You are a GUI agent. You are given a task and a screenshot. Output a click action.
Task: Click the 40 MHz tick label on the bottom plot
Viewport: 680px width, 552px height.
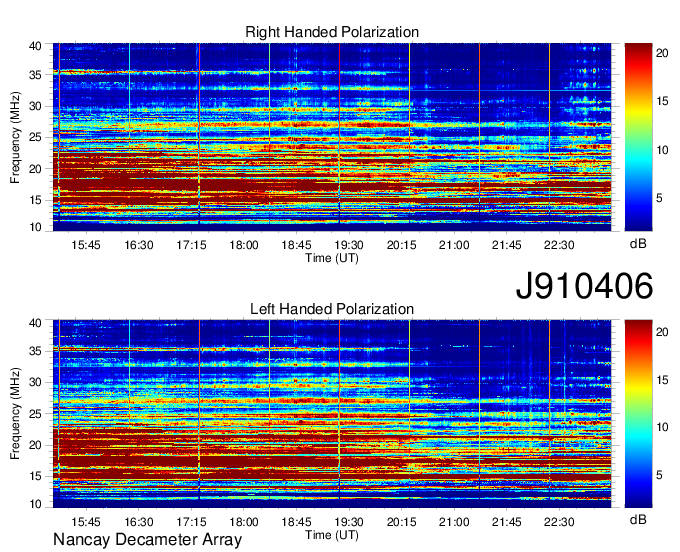[x=35, y=323]
